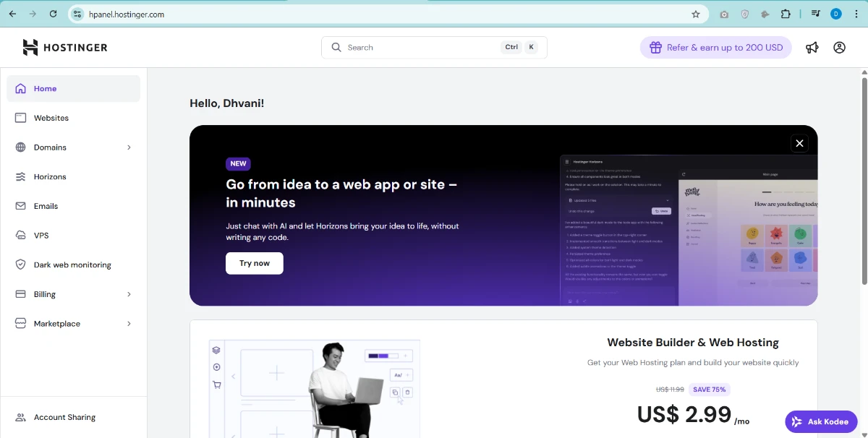868x438 pixels.
Task: Click the NEW badge on banner
Action: [x=238, y=163]
